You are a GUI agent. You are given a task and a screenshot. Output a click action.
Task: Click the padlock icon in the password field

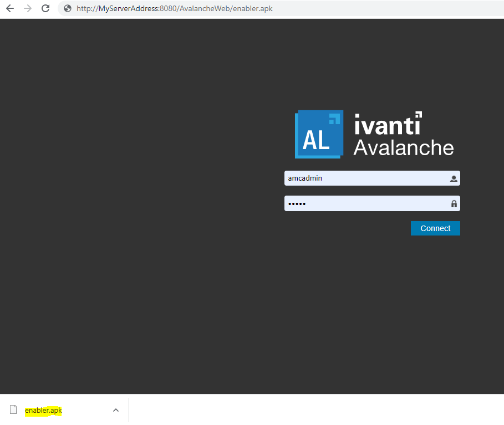click(x=453, y=203)
